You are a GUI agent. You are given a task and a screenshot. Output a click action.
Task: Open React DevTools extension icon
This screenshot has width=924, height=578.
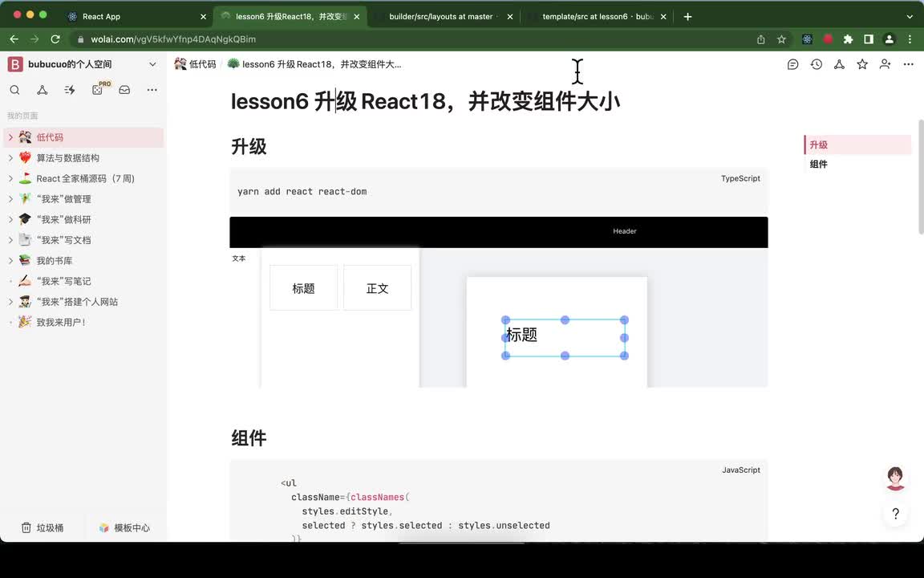(808, 39)
